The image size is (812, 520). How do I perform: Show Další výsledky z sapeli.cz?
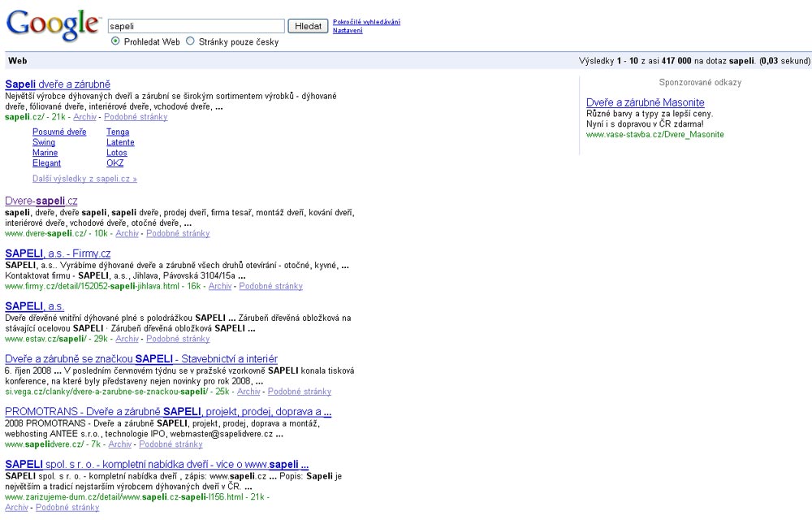click(x=84, y=179)
